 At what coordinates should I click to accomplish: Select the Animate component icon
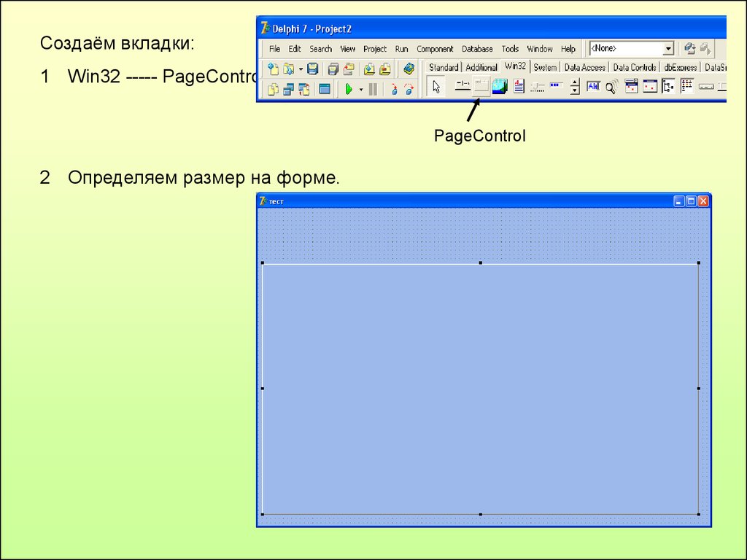(612, 87)
